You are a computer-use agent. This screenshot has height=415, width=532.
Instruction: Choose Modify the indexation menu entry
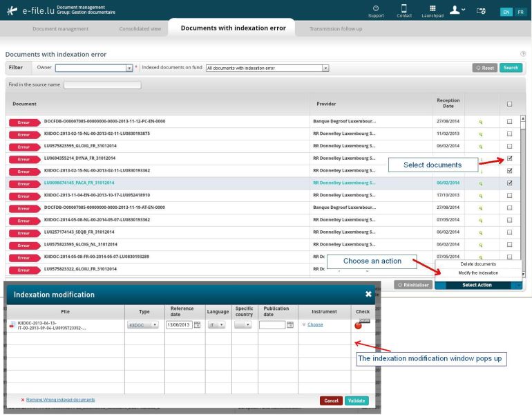[478, 273]
